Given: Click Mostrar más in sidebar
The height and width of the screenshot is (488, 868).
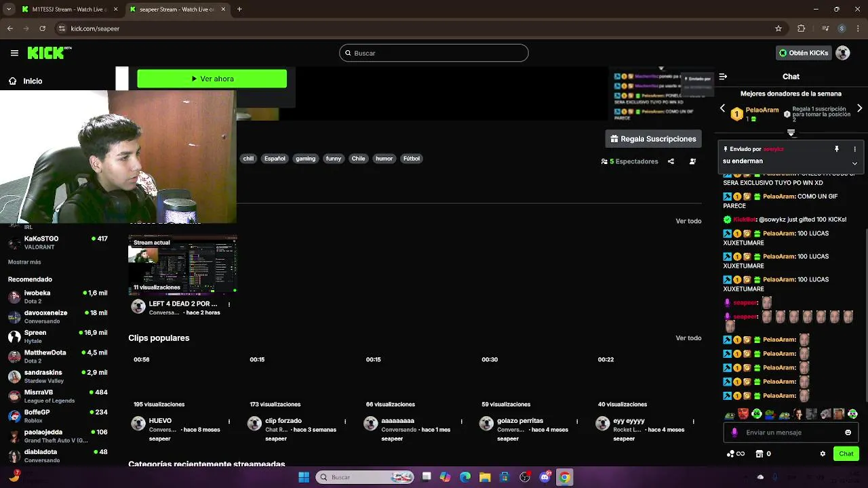Looking at the screenshot, I should pyautogui.click(x=24, y=262).
